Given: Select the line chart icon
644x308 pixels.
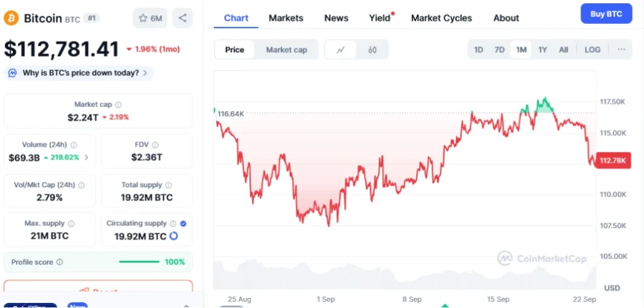Looking at the screenshot, I should click(x=340, y=50).
